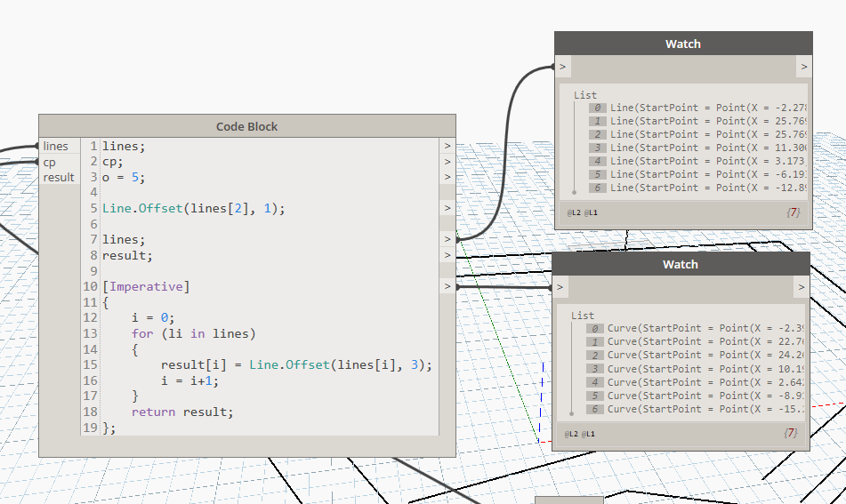Select item 3 Line X = 11.30
The image size is (846, 504).
click(697, 148)
